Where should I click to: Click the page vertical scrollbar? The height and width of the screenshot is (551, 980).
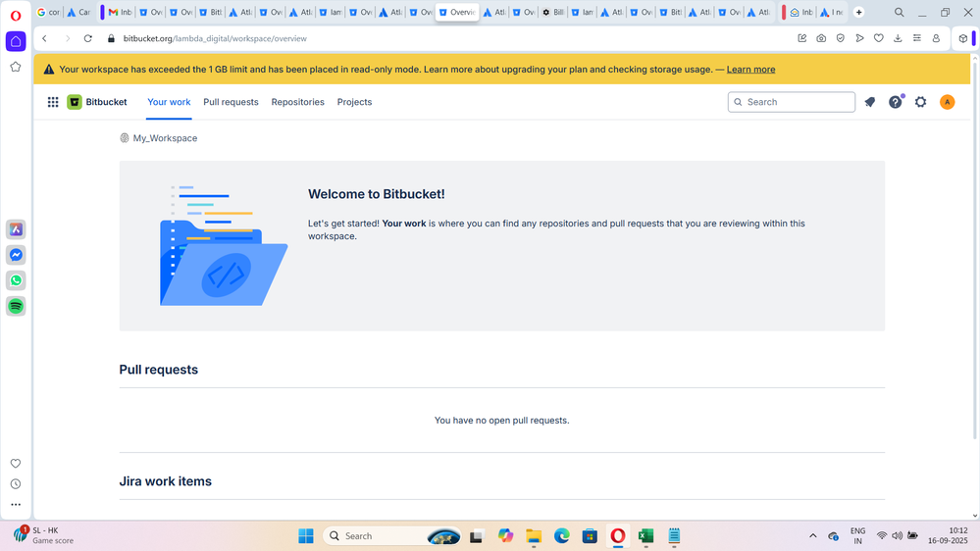(x=975, y=250)
